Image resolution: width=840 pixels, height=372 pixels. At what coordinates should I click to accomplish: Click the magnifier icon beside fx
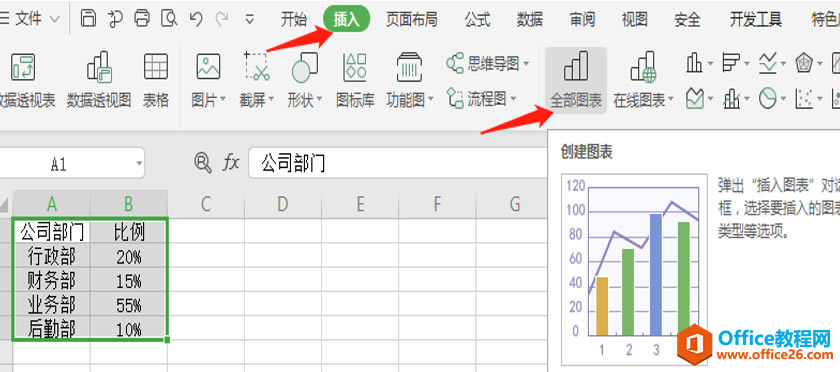click(203, 162)
